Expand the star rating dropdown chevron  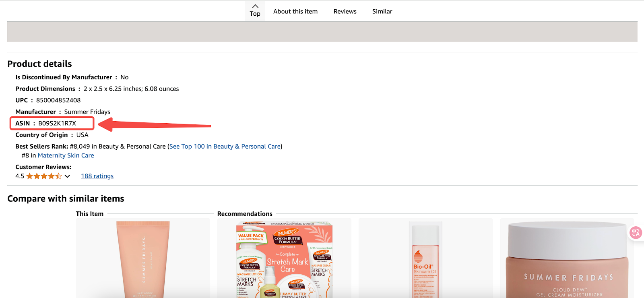tap(67, 176)
